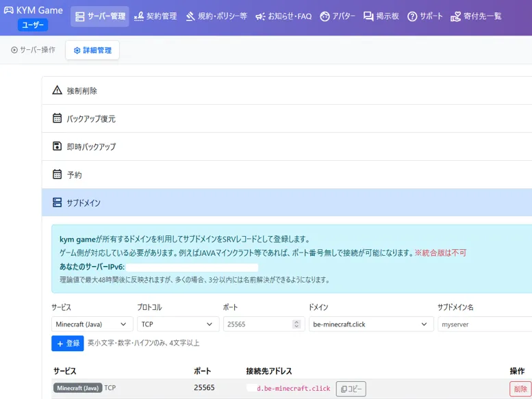Expand the 強制削除 section

point(81,90)
